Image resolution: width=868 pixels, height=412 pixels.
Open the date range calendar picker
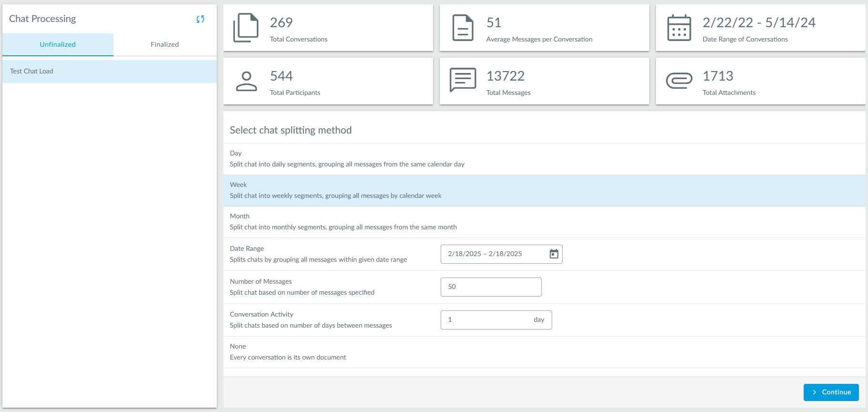pos(554,254)
